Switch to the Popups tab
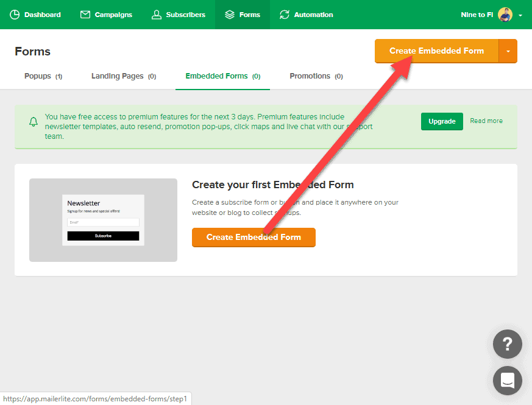 pos(38,76)
